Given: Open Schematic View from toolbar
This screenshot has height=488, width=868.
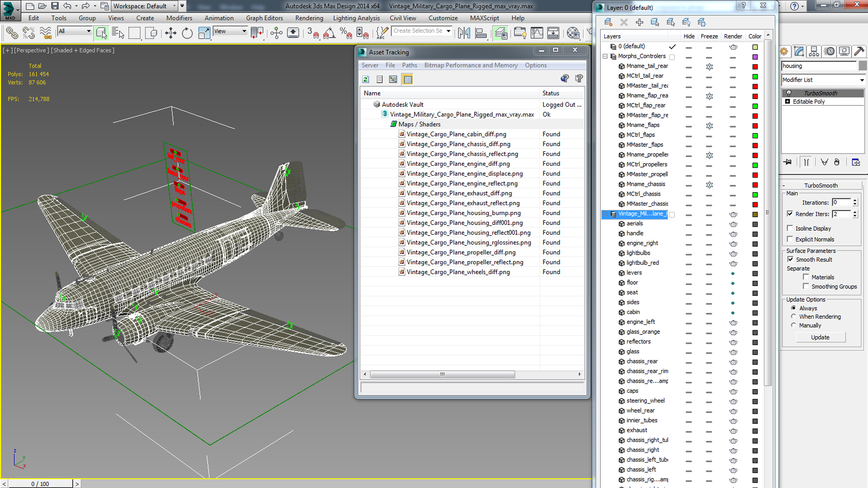Looking at the screenshot, I should click(553, 33).
